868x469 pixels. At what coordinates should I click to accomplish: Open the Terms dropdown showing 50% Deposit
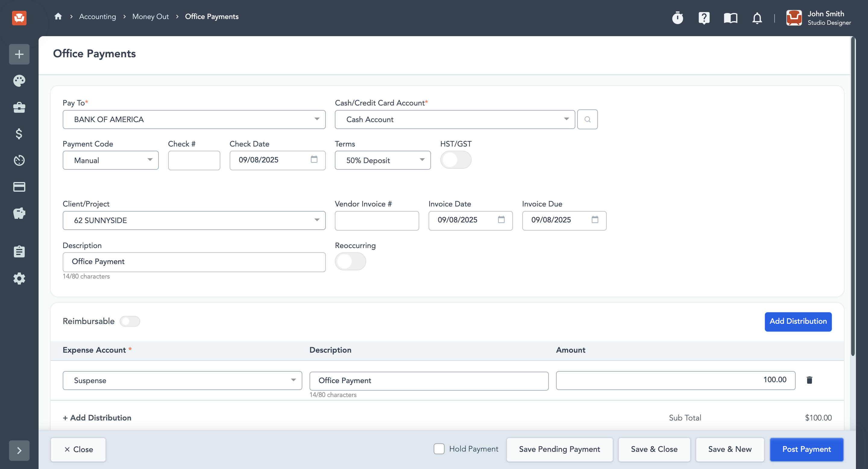coord(382,160)
